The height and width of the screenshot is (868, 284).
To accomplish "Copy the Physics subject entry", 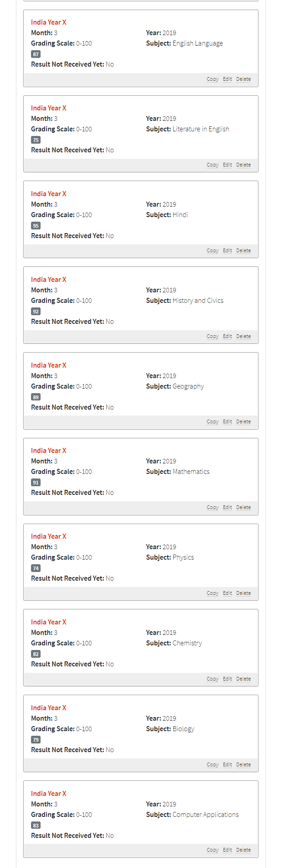I will [x=212, y=593].
